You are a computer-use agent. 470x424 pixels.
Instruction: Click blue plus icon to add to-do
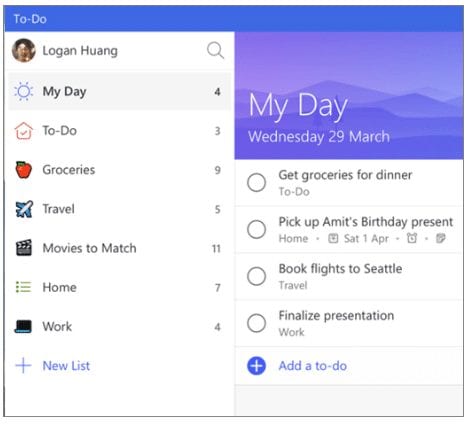(256, 366)
